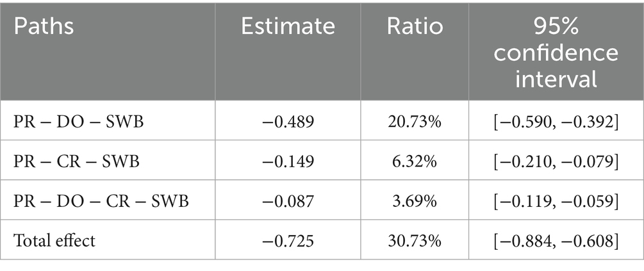The width and height of the screenshot is (644, 271).
Task: Click the estimate value −0.087
Action: [x=288, y=201]
